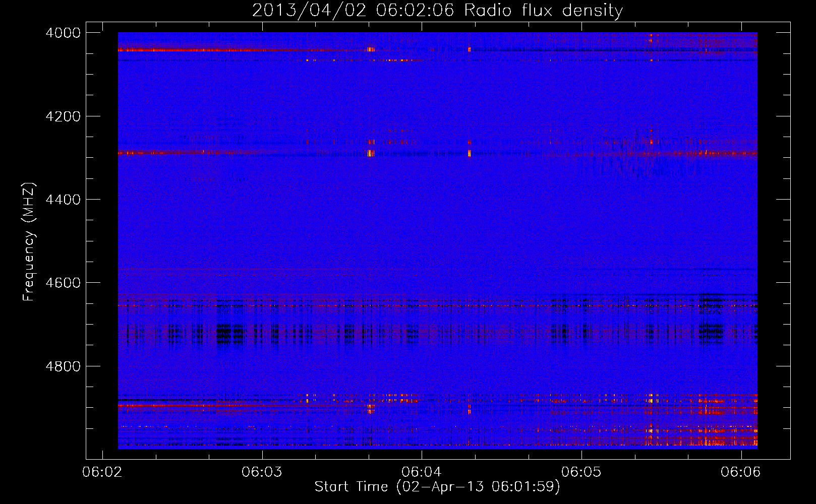Click the 4800 frequency axis label
The width and height of the screenshot is (816, 504).
[63, 366]
